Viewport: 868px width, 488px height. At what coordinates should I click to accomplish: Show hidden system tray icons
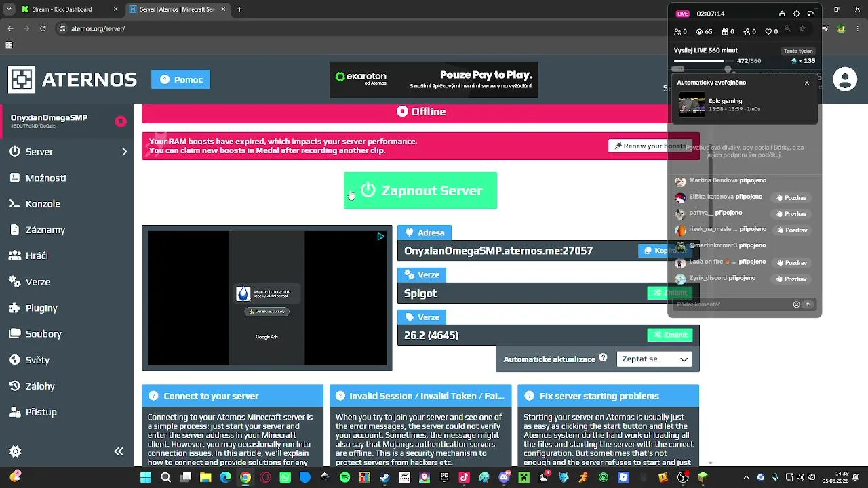pyautogui.click(x=746, y=477)
